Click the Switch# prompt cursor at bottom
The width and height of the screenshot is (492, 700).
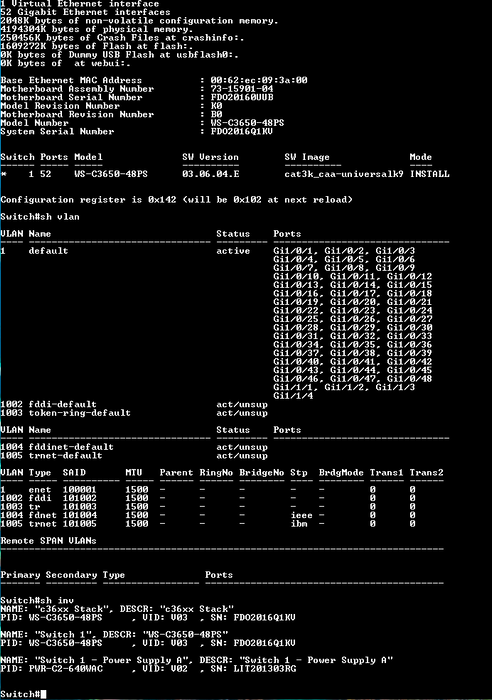click(43, 694)
